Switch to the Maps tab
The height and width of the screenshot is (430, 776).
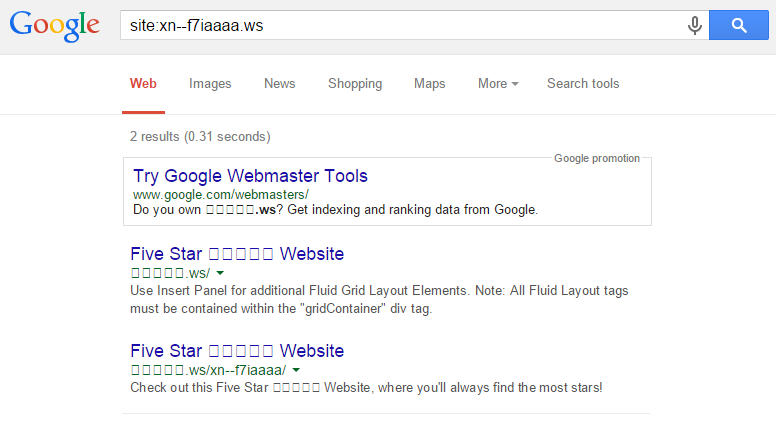point(430,84)
